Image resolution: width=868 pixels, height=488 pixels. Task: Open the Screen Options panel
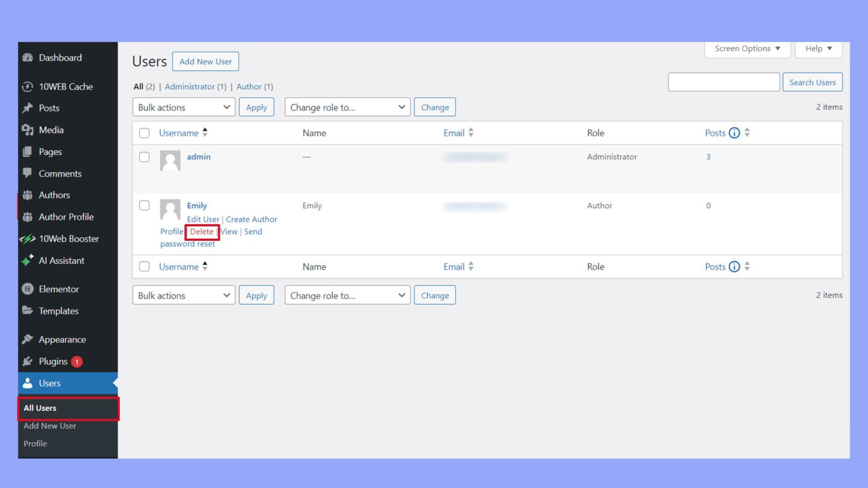[746, 49]
